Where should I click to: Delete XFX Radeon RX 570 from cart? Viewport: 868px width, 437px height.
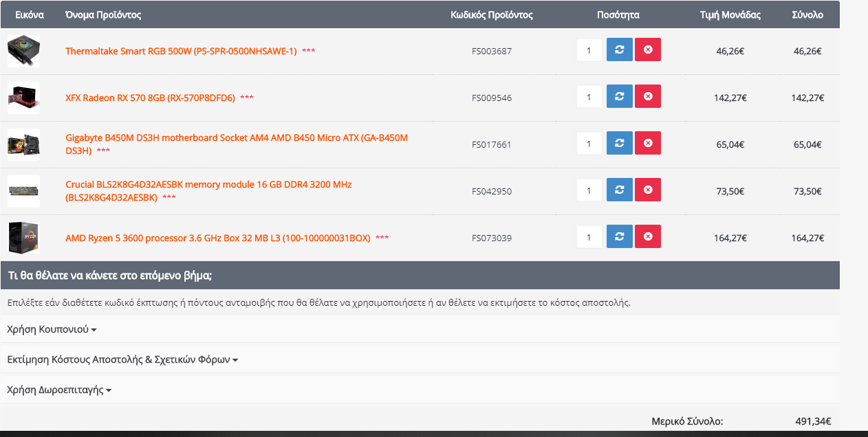[648, 97]
